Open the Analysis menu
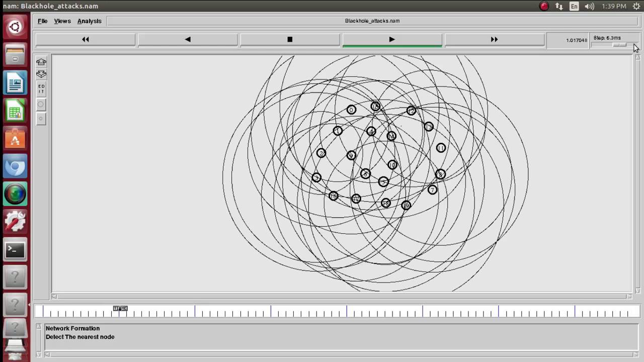Screen dimensions: 644x362 coord(89,21)
